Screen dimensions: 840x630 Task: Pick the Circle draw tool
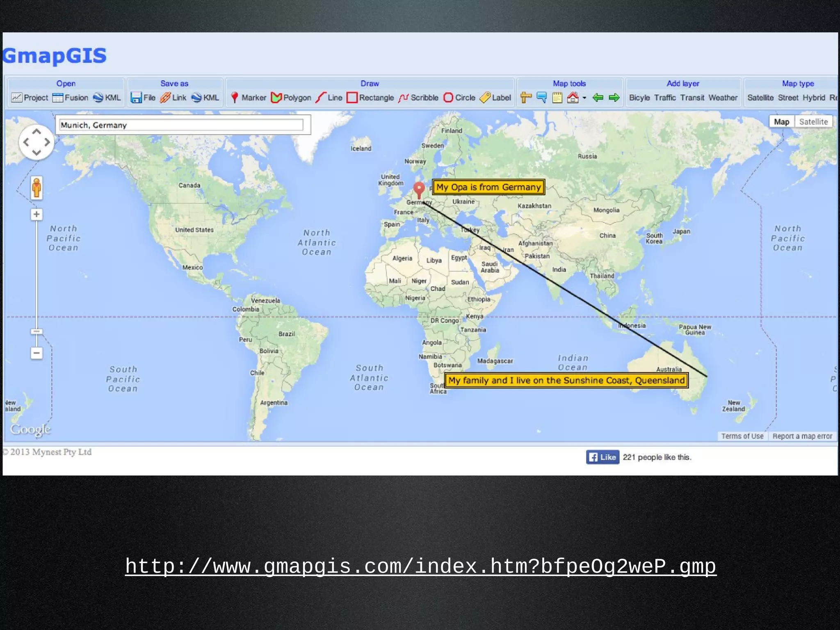[x=459, y=98]
